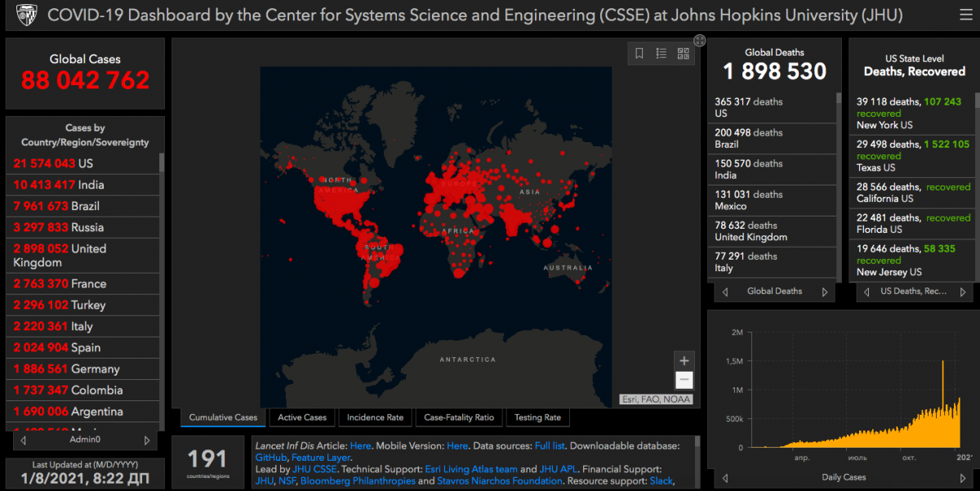
Task: Expand the map panel to full screen
Action: 700,40
